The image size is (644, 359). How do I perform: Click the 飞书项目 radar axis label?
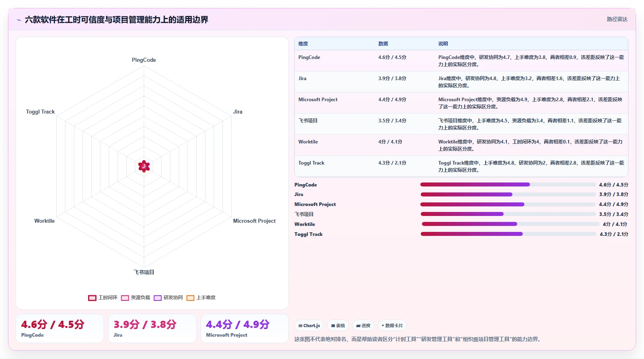[x=144, y=272]
